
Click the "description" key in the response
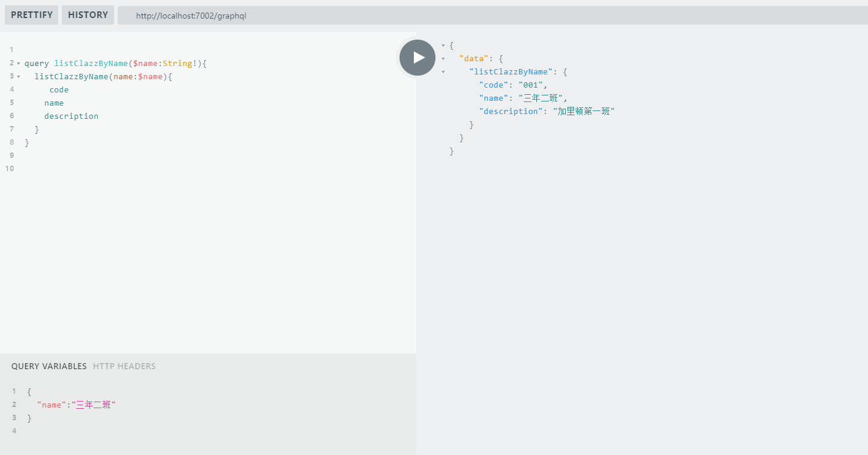511,111
